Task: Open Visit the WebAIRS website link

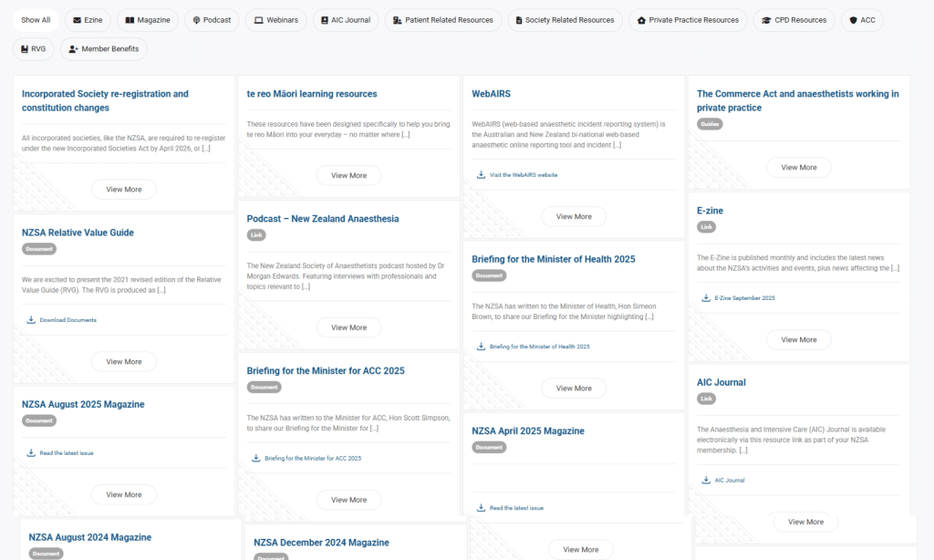Action: (524, 175)
